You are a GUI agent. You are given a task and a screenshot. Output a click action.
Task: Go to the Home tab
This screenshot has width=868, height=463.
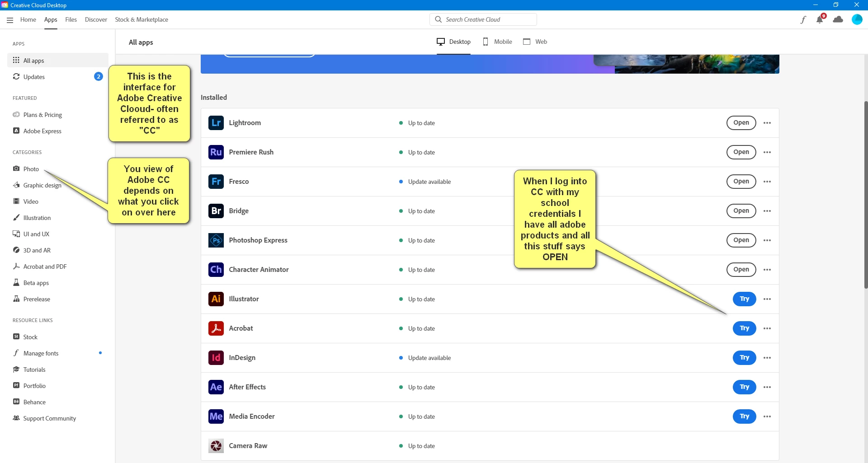tap(28, 19)
